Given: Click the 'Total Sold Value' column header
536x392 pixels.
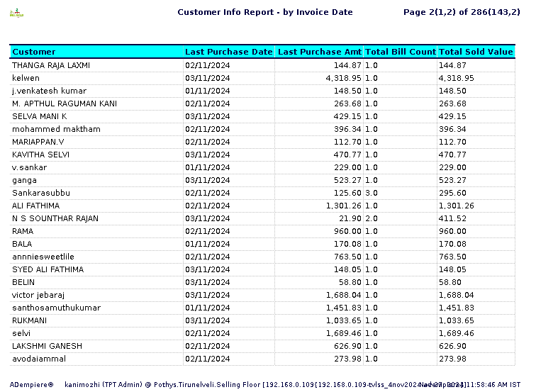Looking at the screenshot, I should coord(476,52).
